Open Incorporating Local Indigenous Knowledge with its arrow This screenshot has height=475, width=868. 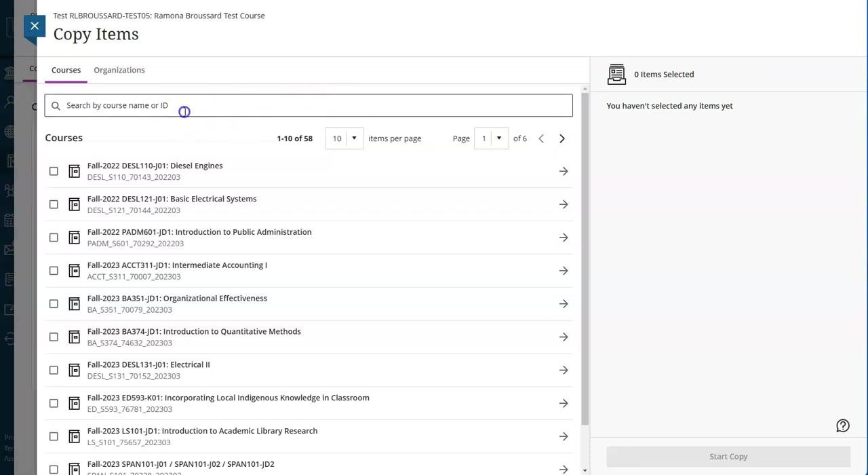tap(564, 404)
